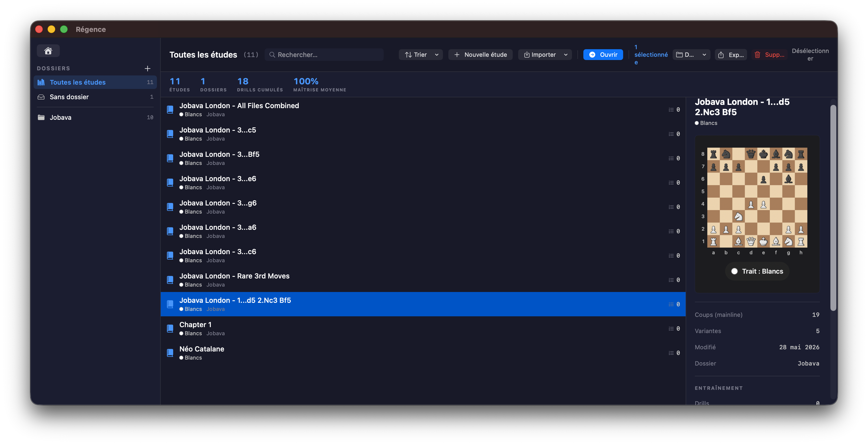Image resolution: width=868 pixels, height=445 pixels.
Task: Click the details panel scrollbar
Action: 833,208
